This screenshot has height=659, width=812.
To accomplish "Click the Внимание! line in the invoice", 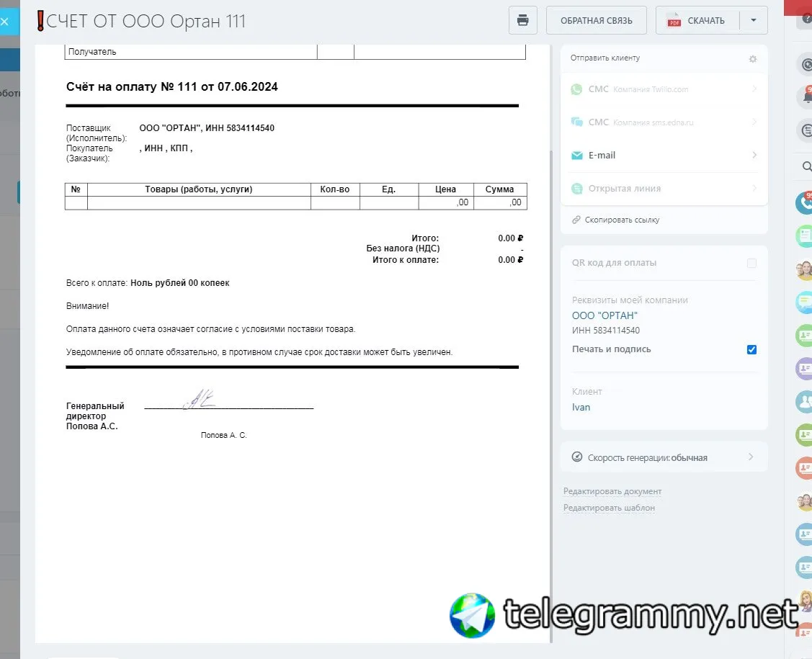I will 87,306.
